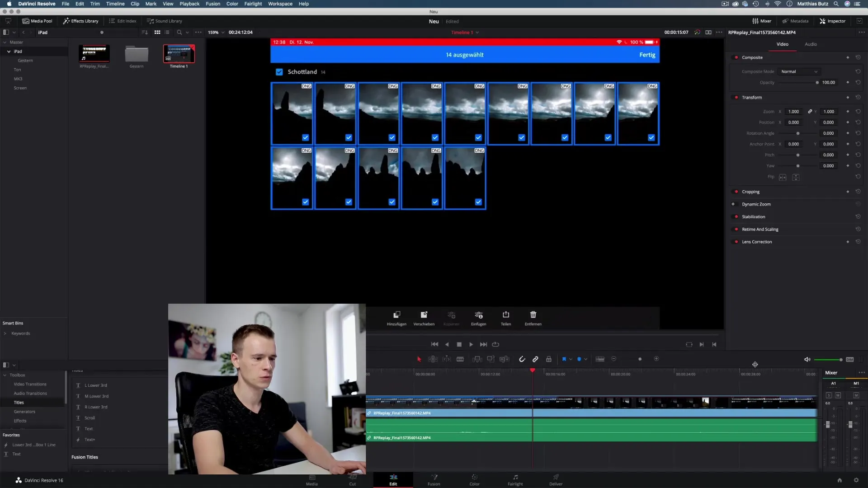The width and height of the screenshot is (868, 488).
Task: Open the Media Pool panel
Action: [x=38, y=21]
